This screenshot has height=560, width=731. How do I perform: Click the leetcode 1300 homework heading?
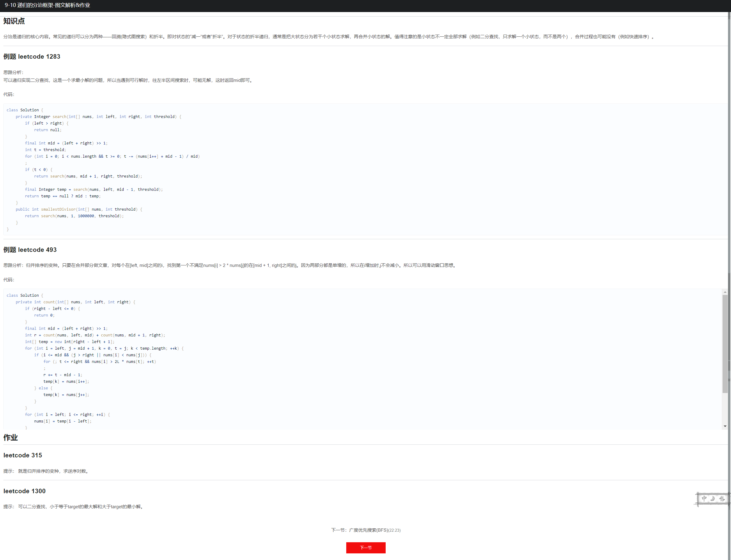point(24,491)
